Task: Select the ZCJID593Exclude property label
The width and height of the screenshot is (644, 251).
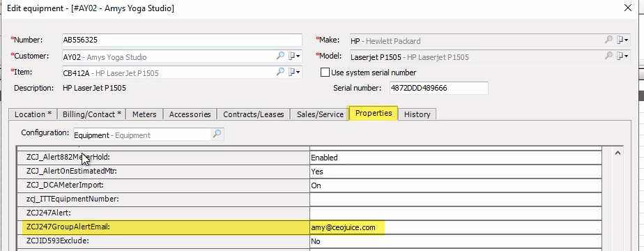Action: click(57, 241)
